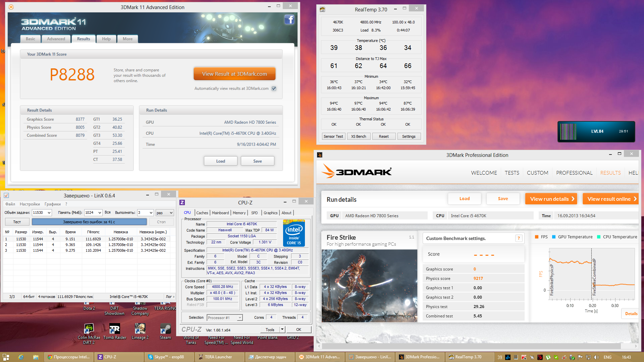644x362 pixels.
Task: Toggle the CPU Temperature legend marker
Action: coord(599,237)
